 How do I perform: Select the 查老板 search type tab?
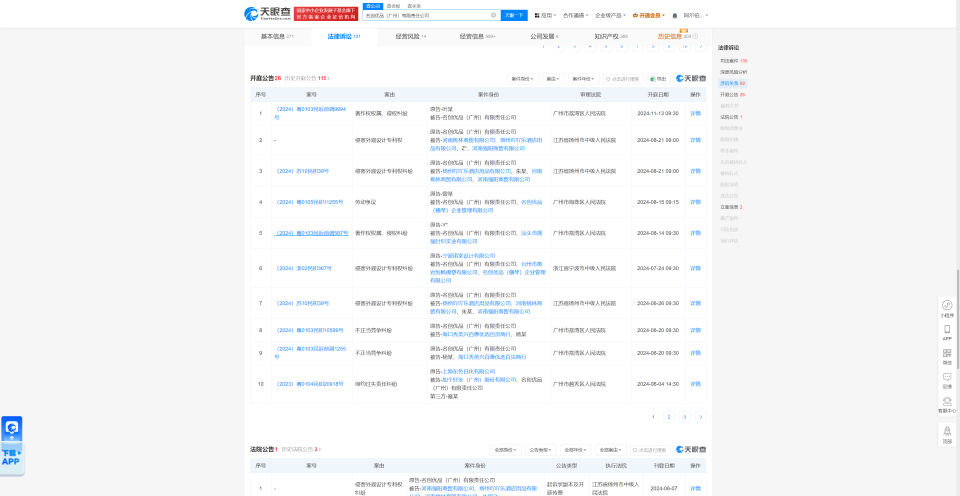(x=393, y=6)
